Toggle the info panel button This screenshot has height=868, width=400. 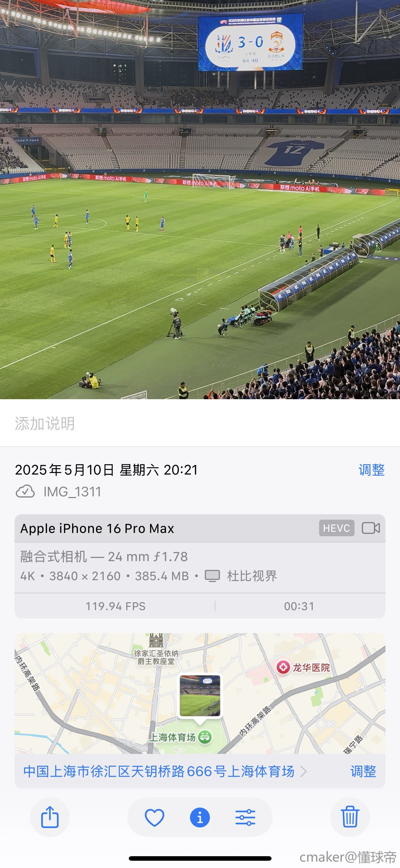pyautogui.click(x=200, y=817)
